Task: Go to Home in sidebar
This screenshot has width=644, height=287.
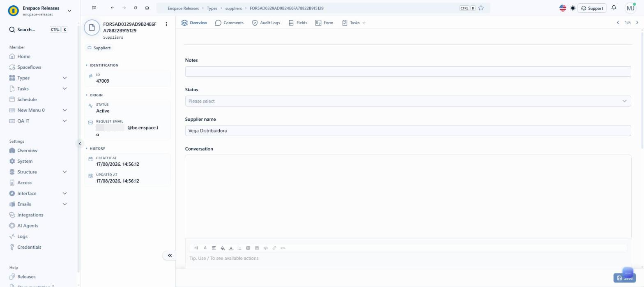Action: [24, 56]
